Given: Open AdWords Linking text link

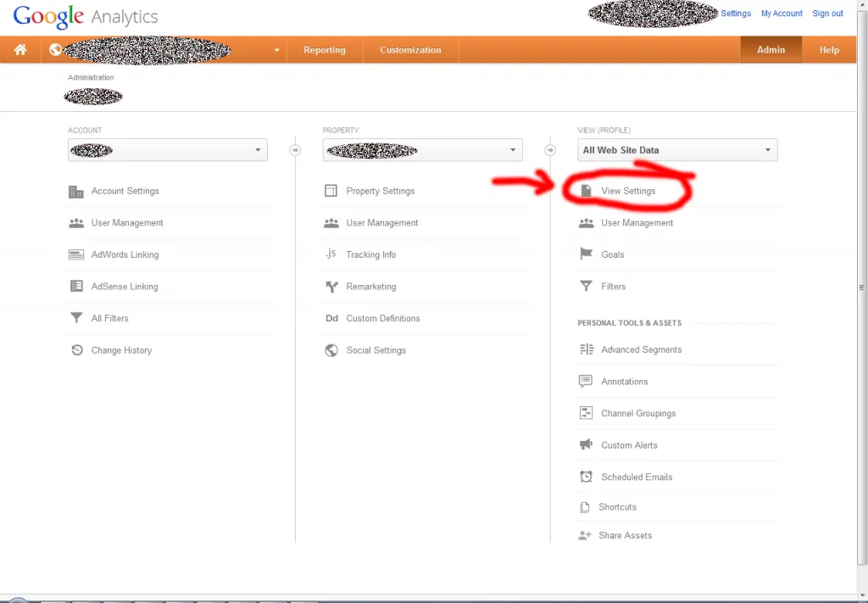Looking at the screenshot, I should tap(125, 254).
